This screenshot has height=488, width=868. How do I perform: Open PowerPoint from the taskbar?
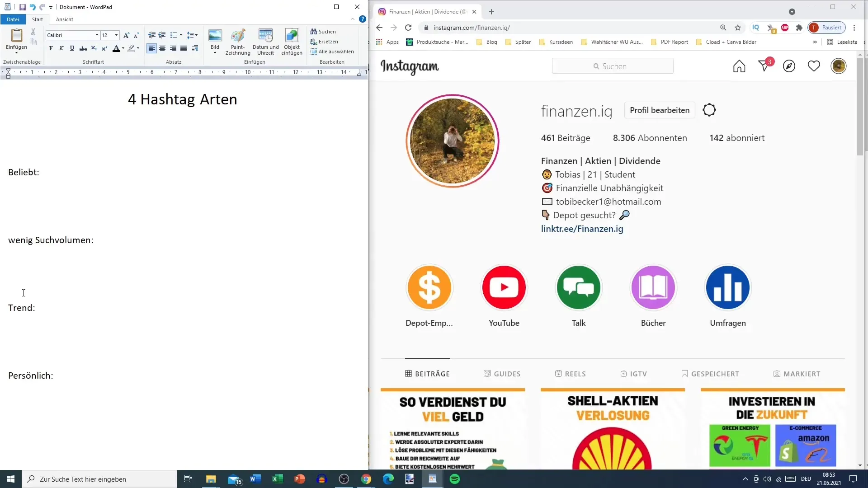[x=299, y=479]
